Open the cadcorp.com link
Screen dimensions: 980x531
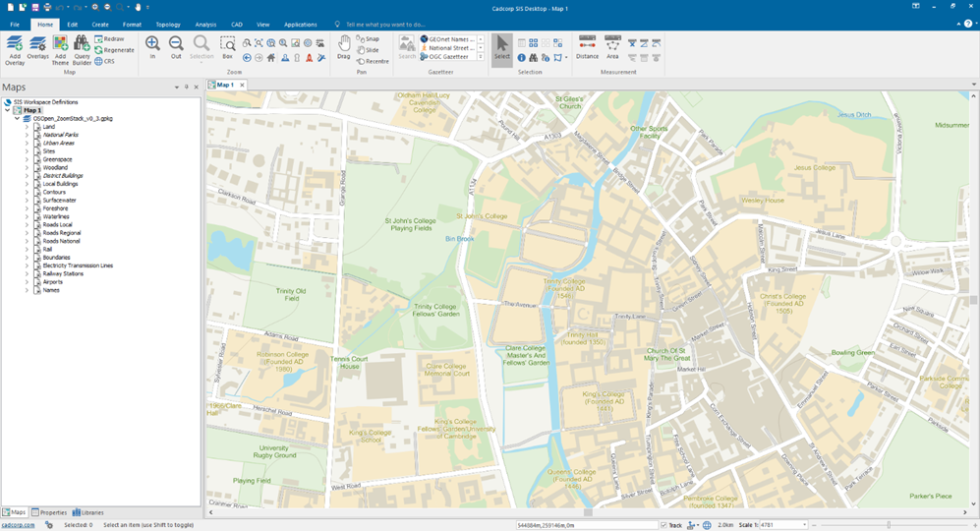click(18, 525)
